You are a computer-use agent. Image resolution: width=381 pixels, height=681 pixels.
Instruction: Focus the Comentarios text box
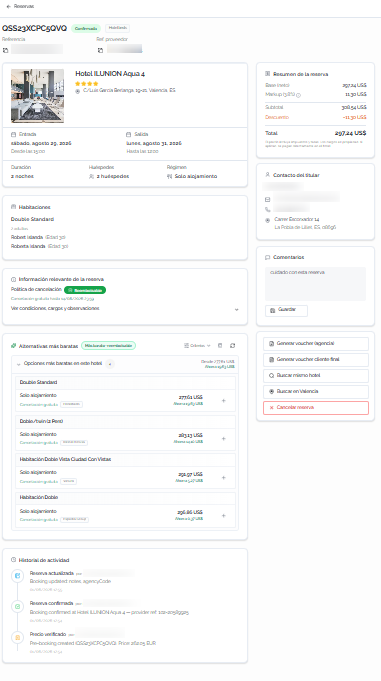pos(315,284)
